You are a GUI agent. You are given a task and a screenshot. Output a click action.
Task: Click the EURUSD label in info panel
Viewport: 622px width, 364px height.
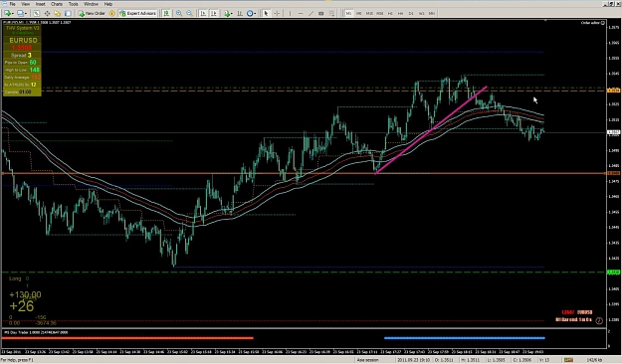coord(23,41)
